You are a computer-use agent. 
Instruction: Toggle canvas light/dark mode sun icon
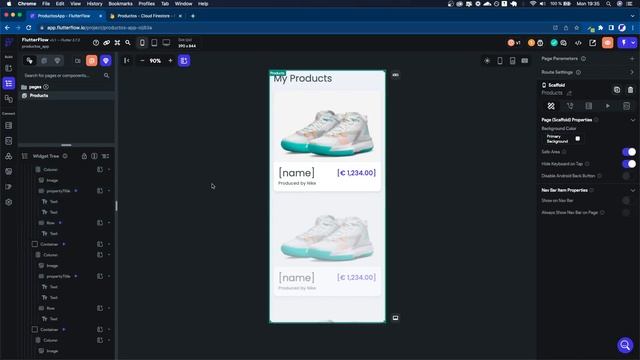click(487, 61)
